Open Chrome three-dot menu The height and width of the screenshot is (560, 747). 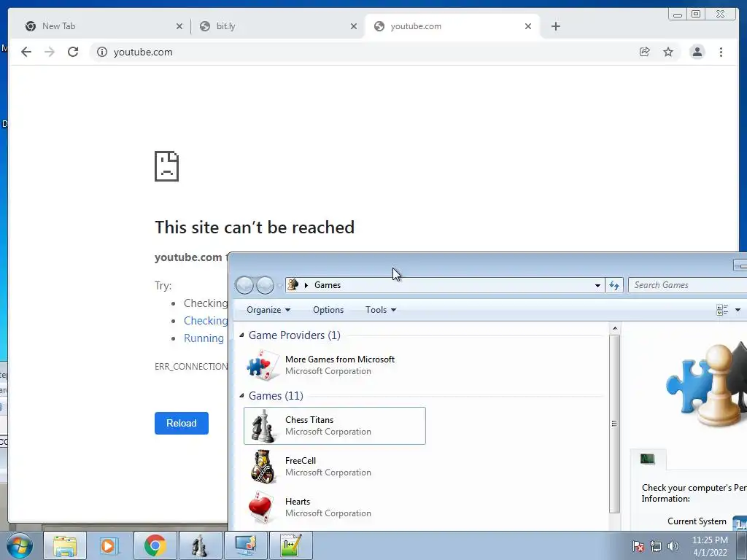click(x=721, y=52)
